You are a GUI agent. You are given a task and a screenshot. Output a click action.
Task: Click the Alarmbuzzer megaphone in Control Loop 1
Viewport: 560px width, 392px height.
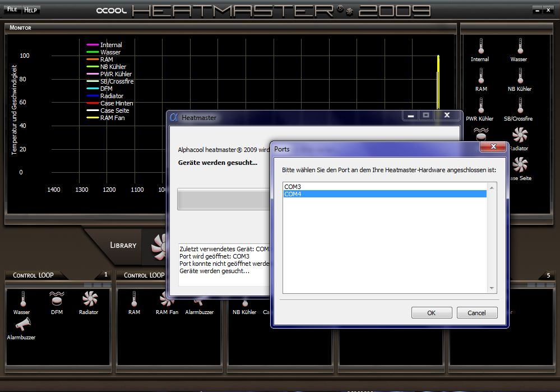pyautogui.click(x=23, y=324)
